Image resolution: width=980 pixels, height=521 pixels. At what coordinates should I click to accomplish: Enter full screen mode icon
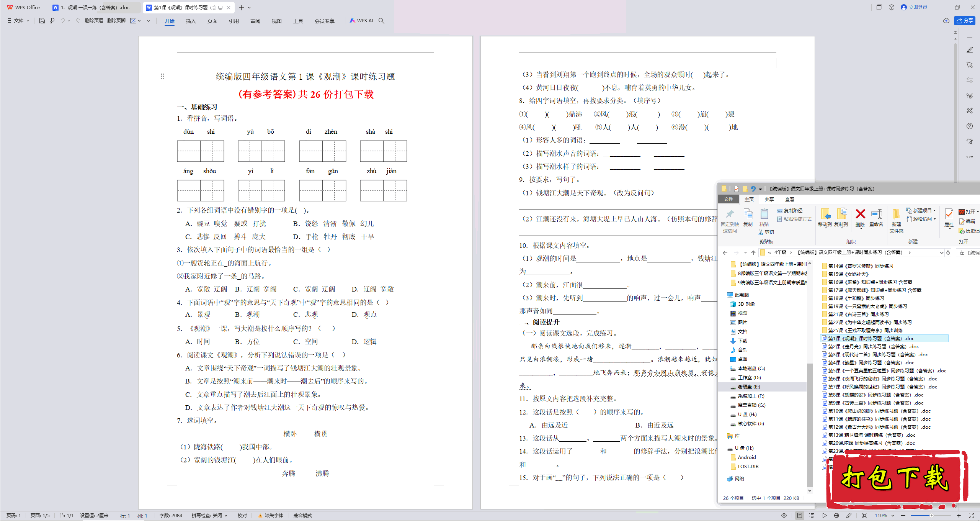coord(971,516)
